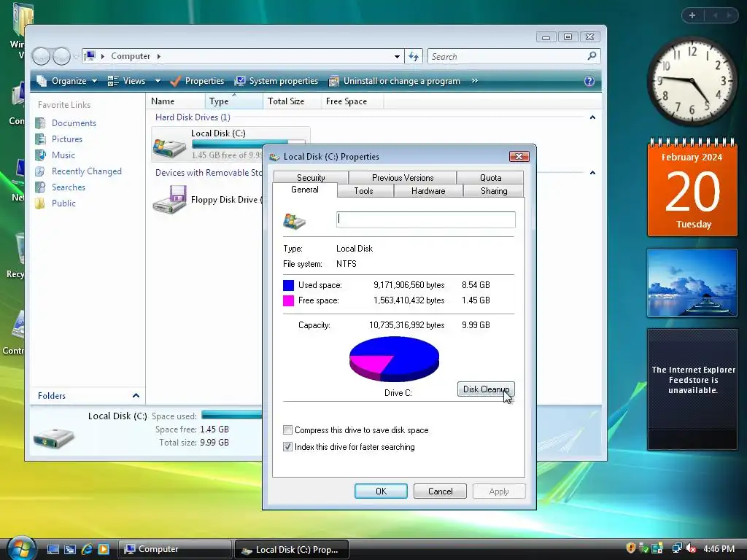Click the magenta Free space color swatch
Image resolution: width=747 pixels, height=560 pixels.
pos(288,300)
